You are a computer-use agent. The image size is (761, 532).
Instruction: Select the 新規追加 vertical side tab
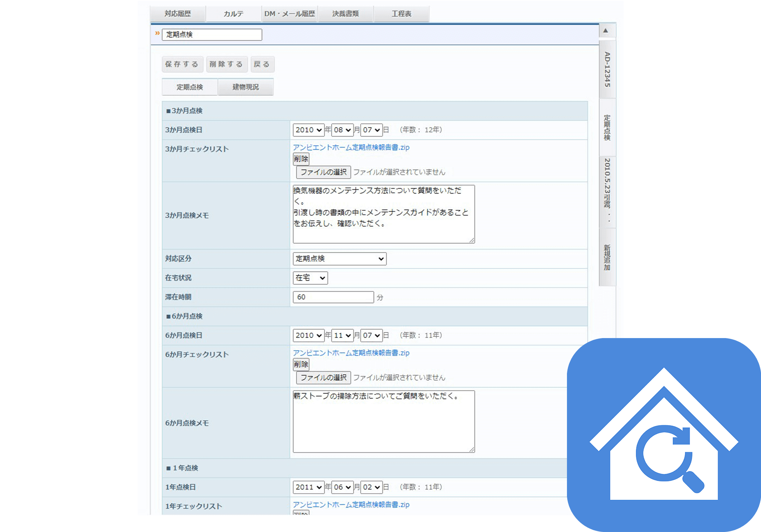tap(607, 257)
